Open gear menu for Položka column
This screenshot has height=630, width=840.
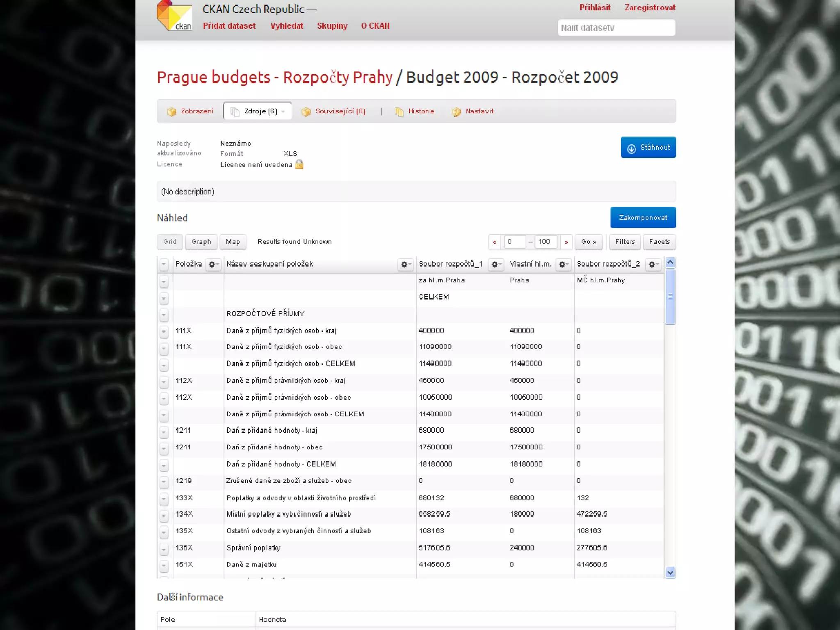(213, 265)
